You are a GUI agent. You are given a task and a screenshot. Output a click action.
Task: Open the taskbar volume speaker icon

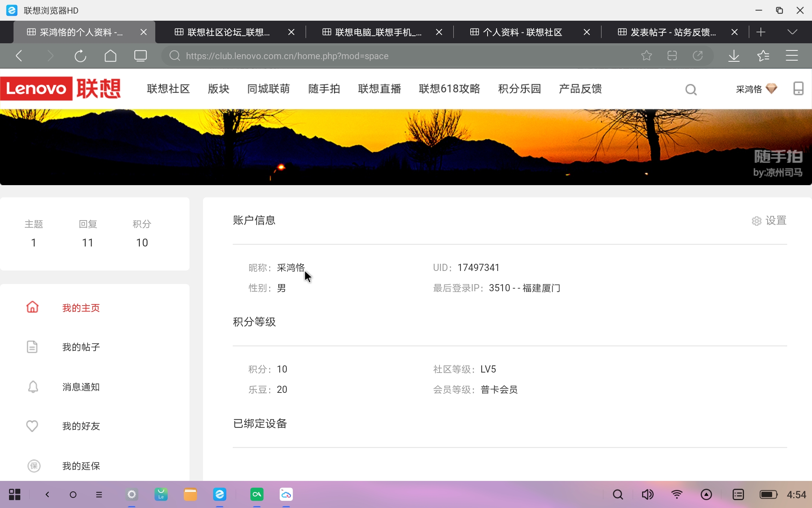647,494
